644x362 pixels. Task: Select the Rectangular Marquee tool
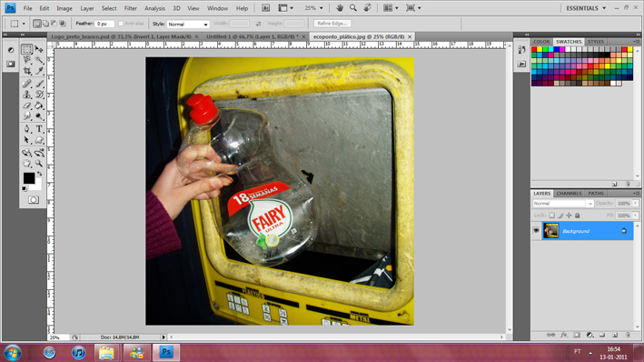pos(26,49)
